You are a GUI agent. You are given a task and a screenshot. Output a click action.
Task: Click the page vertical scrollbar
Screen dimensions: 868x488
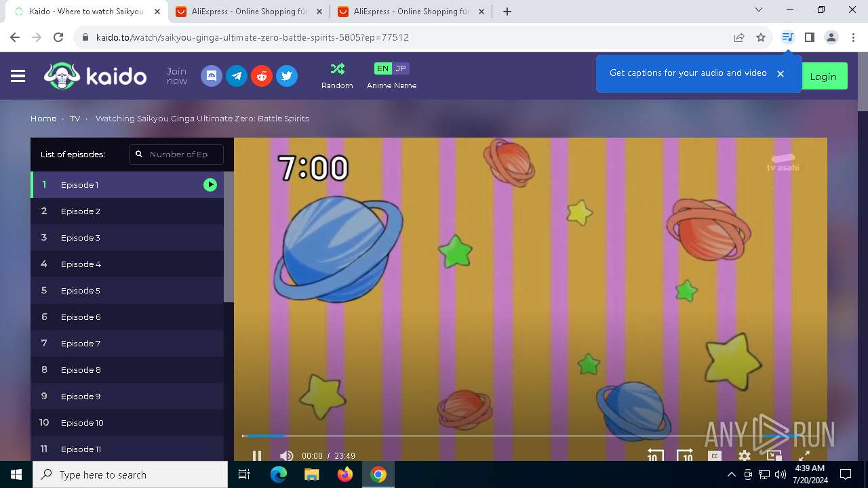863,81
